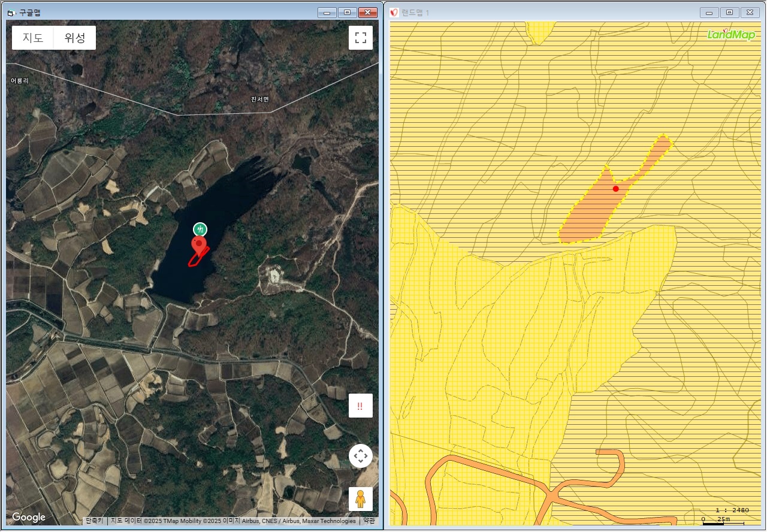767x532 pixels.
Task: Click the 어룡리 map label
Action: [20, 80]
